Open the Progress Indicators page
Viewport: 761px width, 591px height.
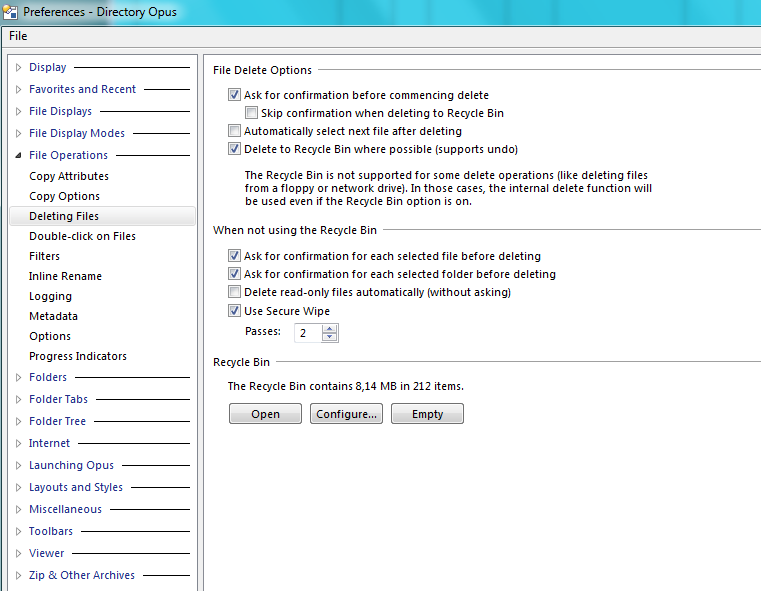click(x=78, y=356)
